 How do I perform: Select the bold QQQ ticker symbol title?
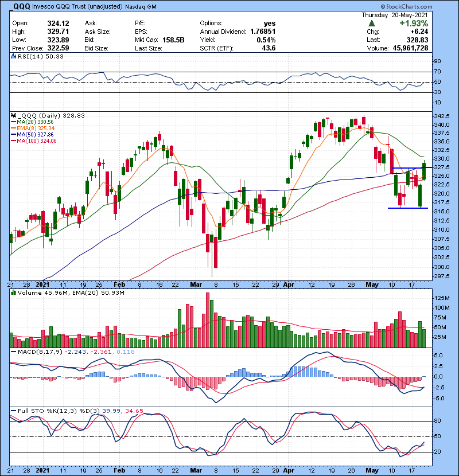tap(22, 6)
